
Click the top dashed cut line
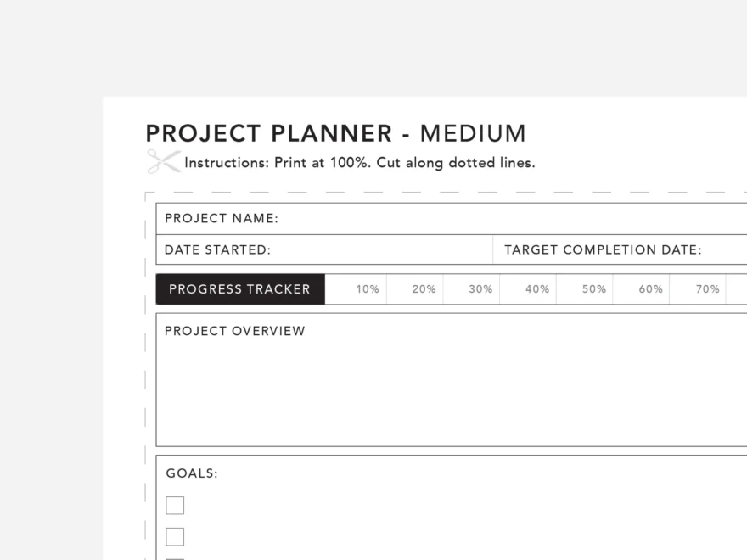(450, 193)
